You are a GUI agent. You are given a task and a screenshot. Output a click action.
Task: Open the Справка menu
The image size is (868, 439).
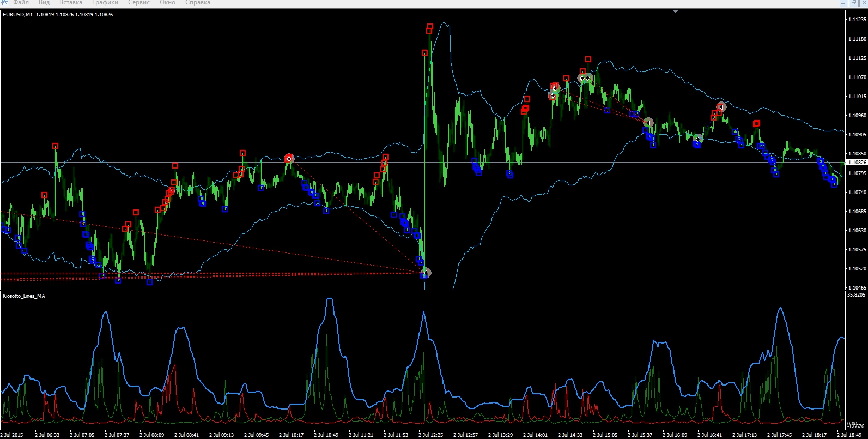(x=198, y=2)
